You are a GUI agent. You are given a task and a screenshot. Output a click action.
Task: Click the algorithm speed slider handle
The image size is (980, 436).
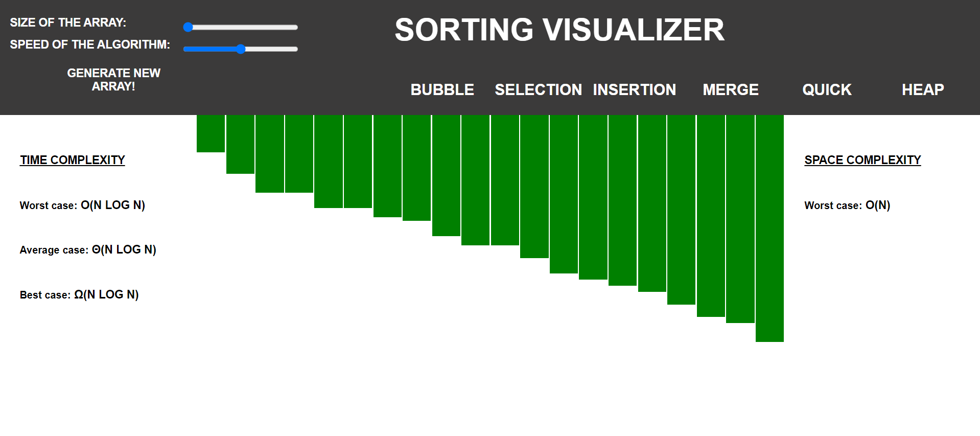click(x=241, y=49)
